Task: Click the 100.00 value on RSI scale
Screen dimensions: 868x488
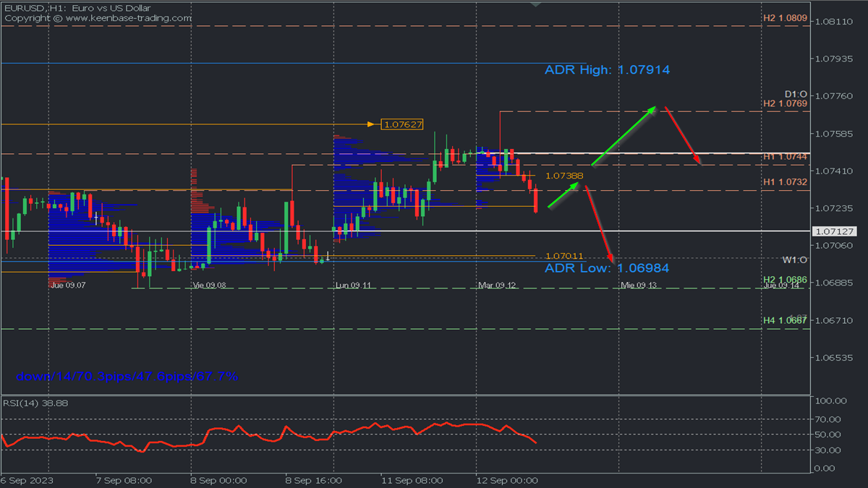Action: (830, 401)
